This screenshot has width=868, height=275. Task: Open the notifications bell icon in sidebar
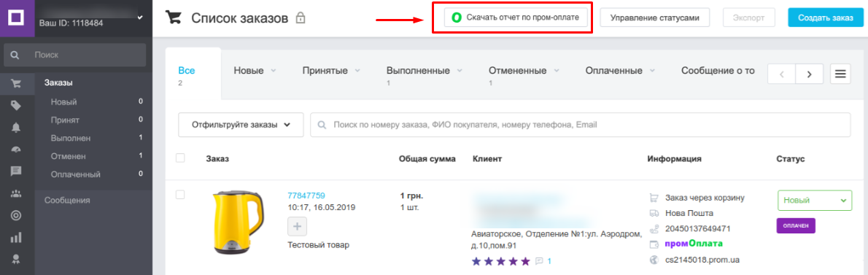point(17,127)
